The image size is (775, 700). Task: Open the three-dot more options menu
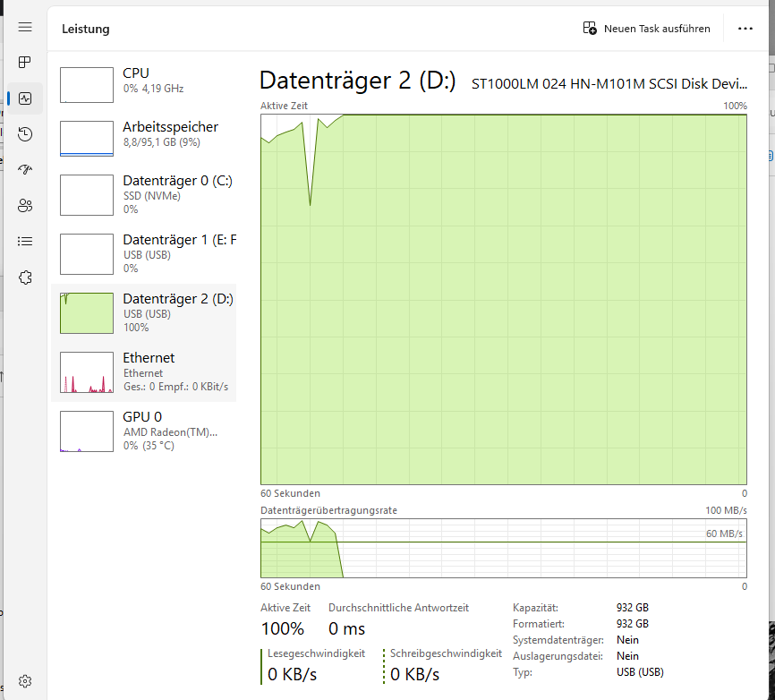tap(745, 29)
